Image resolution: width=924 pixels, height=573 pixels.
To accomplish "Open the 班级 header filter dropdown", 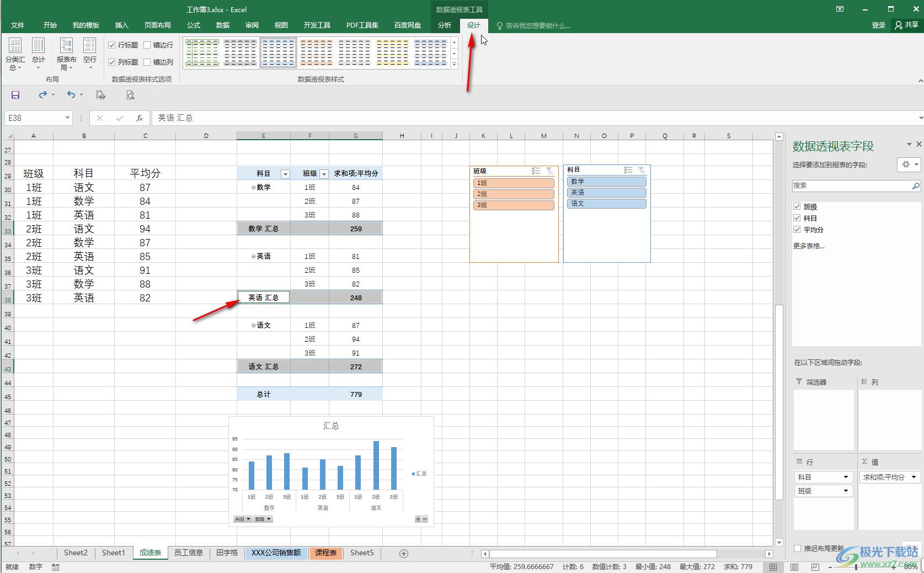I will (x=324, y=174).
